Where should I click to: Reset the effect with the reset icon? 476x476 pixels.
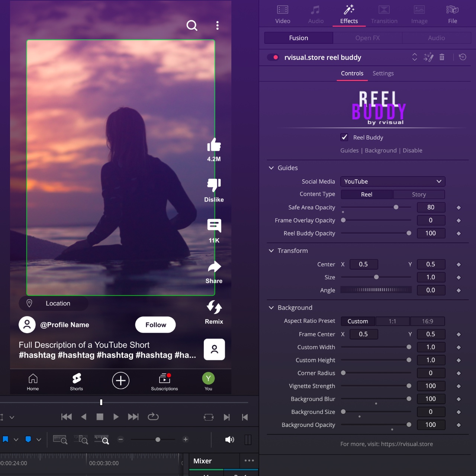click(463, 57)
